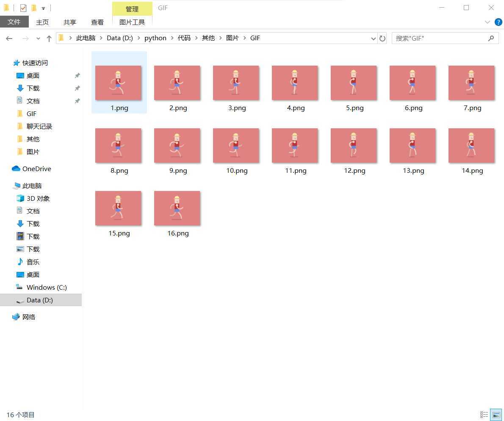Open the Help question mark icon
The image size is (504, 421).
click(x=498, y=22)
